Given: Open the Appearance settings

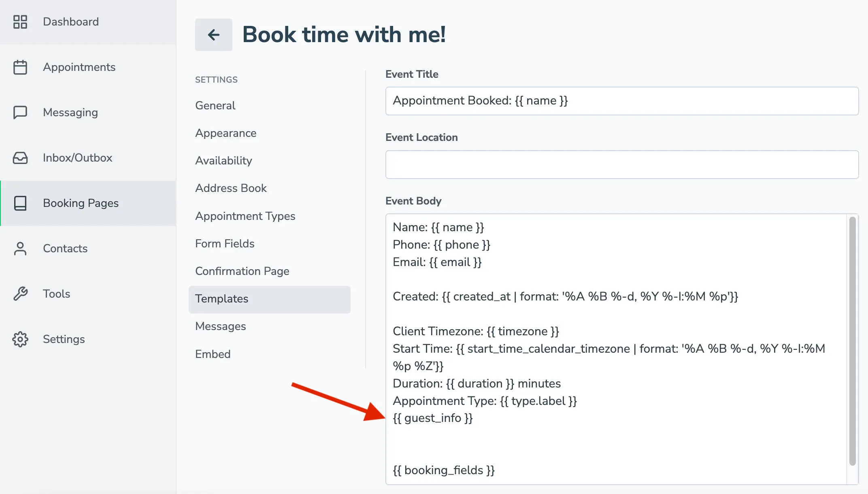Looking at the screenshot, I should point(226,133).
